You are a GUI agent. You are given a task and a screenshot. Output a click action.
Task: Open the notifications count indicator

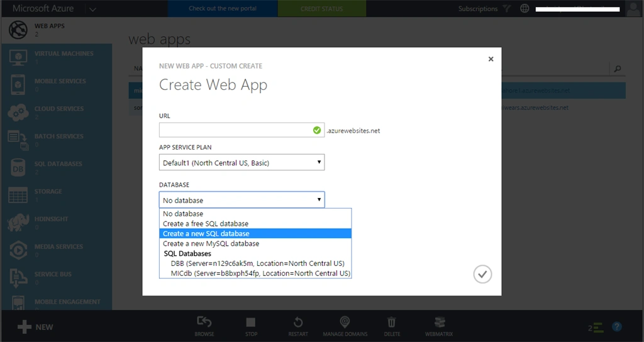click(595, 328)
